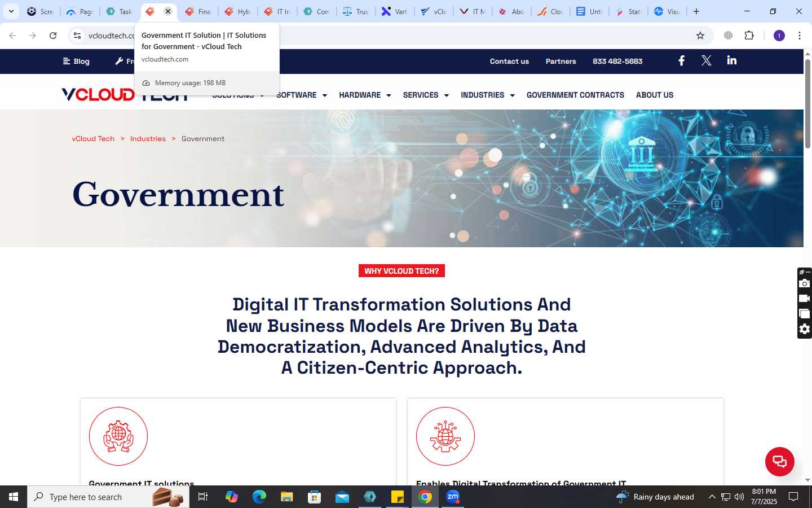Image resolution: width=812 pixels, height=508 pixels.
Task: Switch to the Visu browser tab
Action: [x=667, y=11]
